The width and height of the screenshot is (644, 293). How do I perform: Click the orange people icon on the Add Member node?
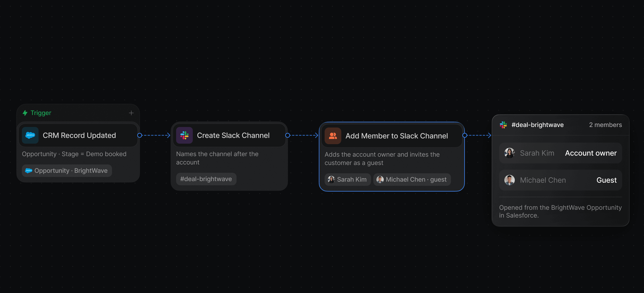(333, 136)
